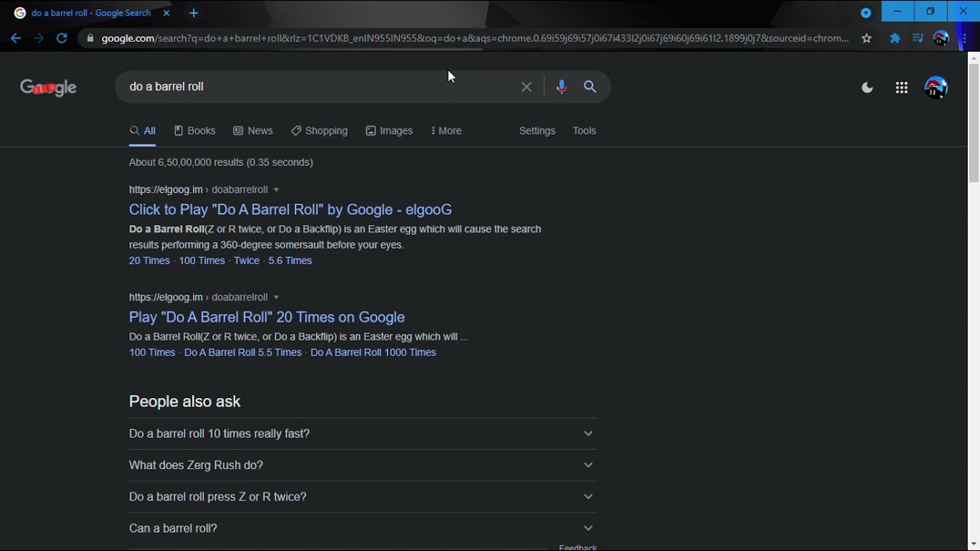This screenshot has height=551, width=980.
Task: Open the media control icon in toolbar
Action: [917, 38]
